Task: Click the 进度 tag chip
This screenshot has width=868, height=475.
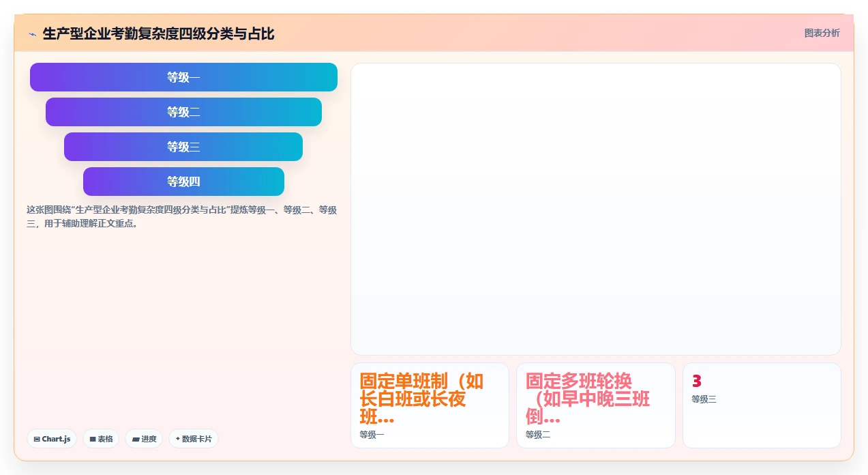Action: (144, 439)
